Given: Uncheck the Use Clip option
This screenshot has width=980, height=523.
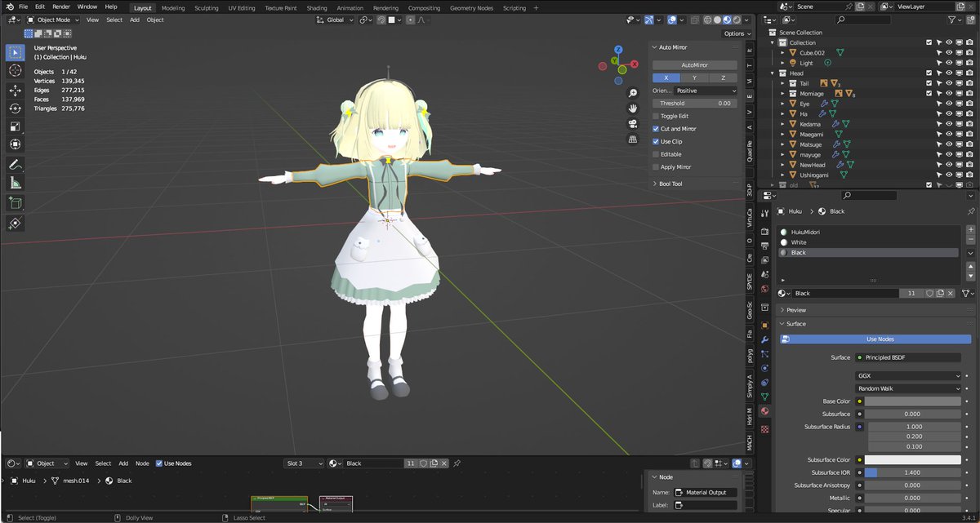Looking at the screenshot, I should pos(656,141).
